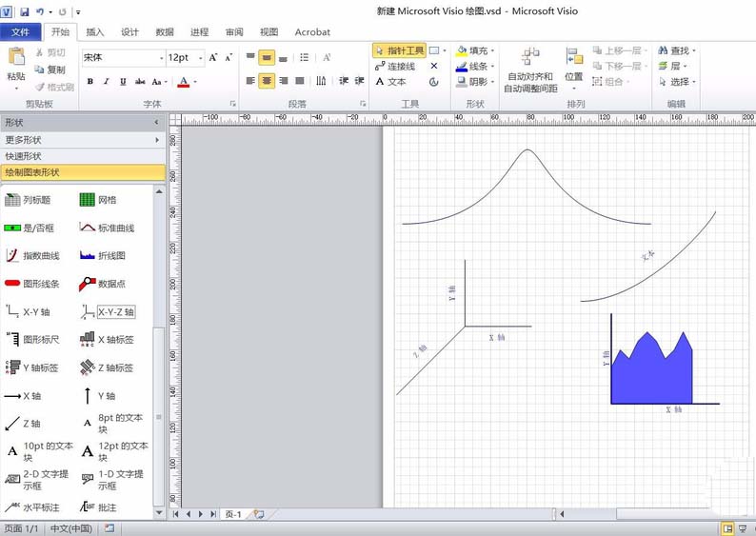Image resolution: width=756 pixels, height=536 pixels.
Task: Open the Fill (填充) color menu
Action: click(475, 50)
